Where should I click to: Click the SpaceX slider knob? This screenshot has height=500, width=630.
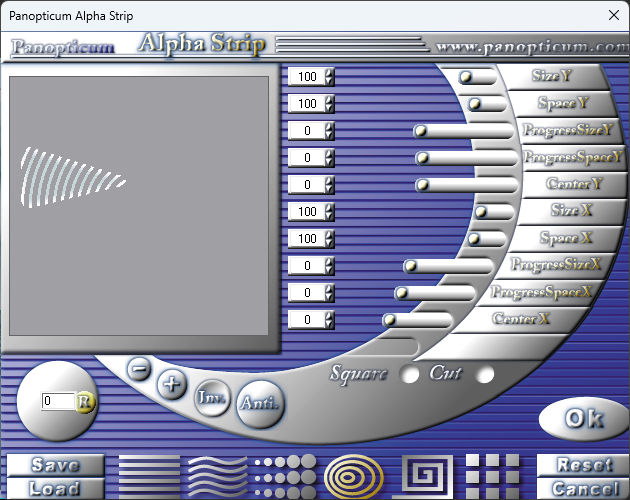click(474, 239)
